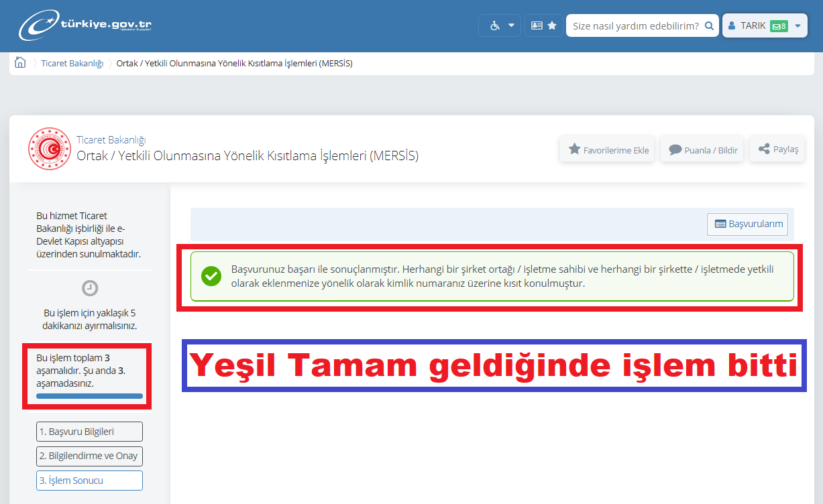
Task: Click the magnifier search icon
Action: [x=710, y=25]
